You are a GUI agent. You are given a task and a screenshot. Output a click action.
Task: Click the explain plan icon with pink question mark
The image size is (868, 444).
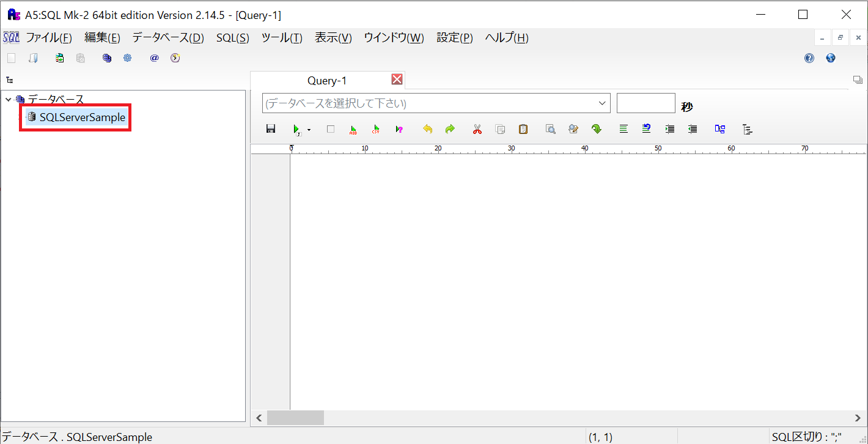point(399,129)
